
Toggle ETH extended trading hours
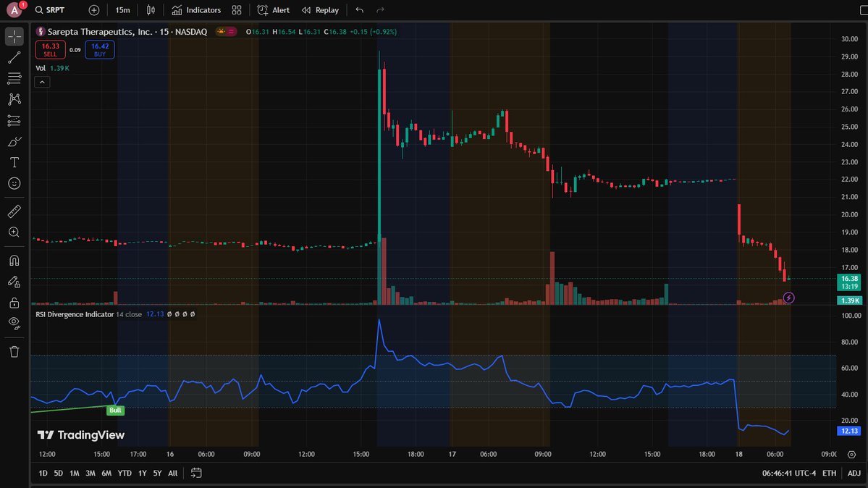pos(829,473)
